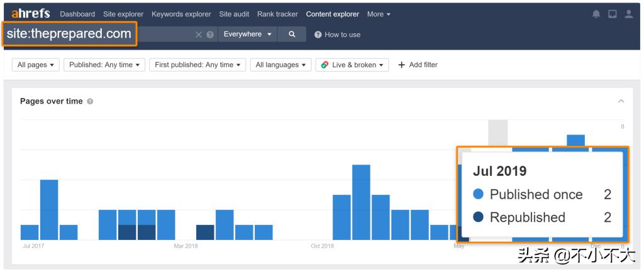Click the How to use help link

point(337,35)
